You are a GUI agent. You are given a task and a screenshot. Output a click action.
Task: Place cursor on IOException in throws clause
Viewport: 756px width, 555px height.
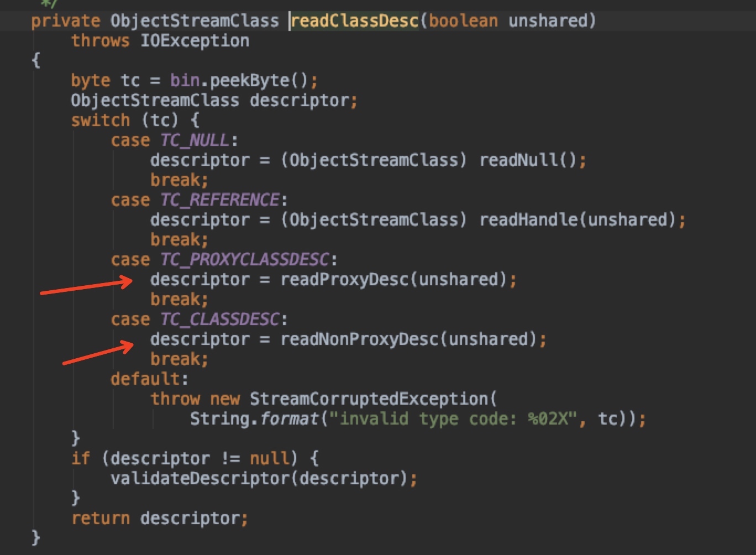tap(195, 41)
